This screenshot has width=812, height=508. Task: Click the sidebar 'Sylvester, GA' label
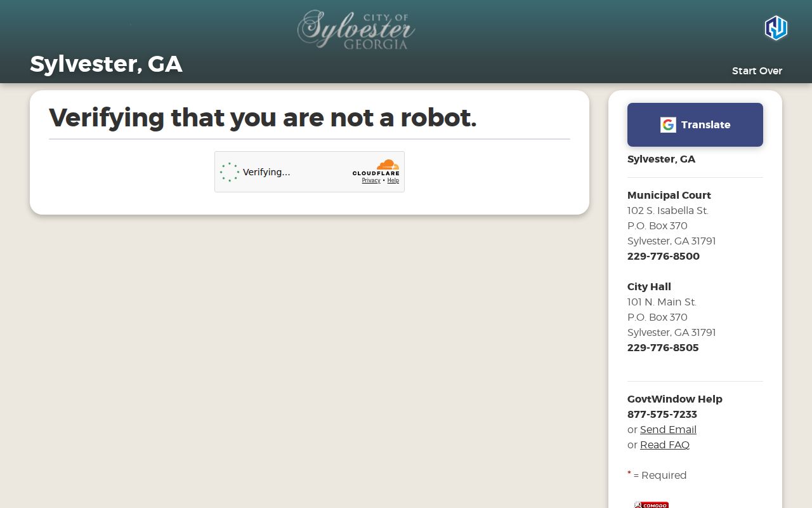pyautogui.click(x=661, y=159)
